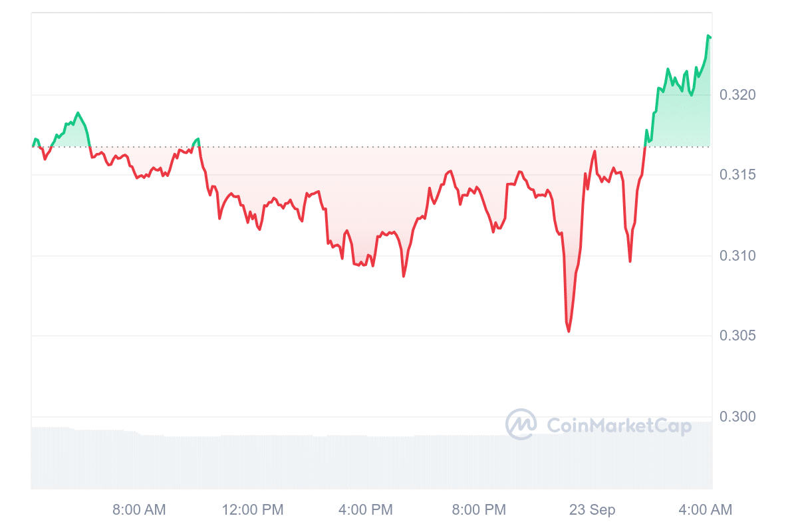The height and width of the screenshot is (532, 798).
Task: Click the lowest dip point of the red line
Action: tap(569, 331)
